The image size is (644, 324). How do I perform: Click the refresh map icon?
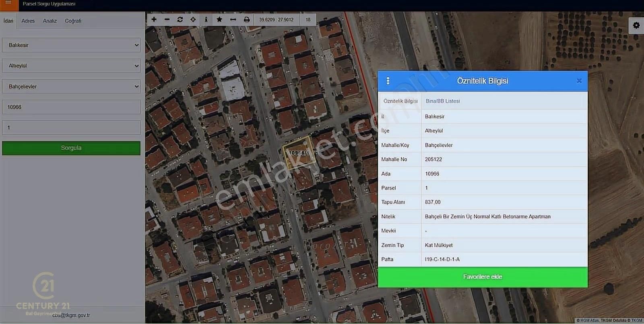180,19
